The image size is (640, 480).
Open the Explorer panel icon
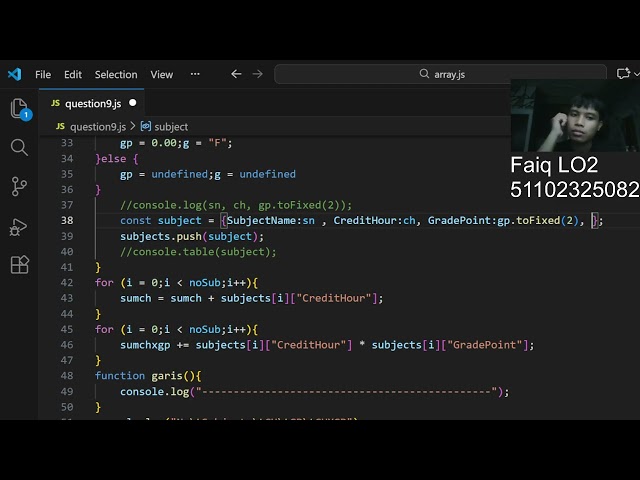pyautogui.click(x=19, y=109)
